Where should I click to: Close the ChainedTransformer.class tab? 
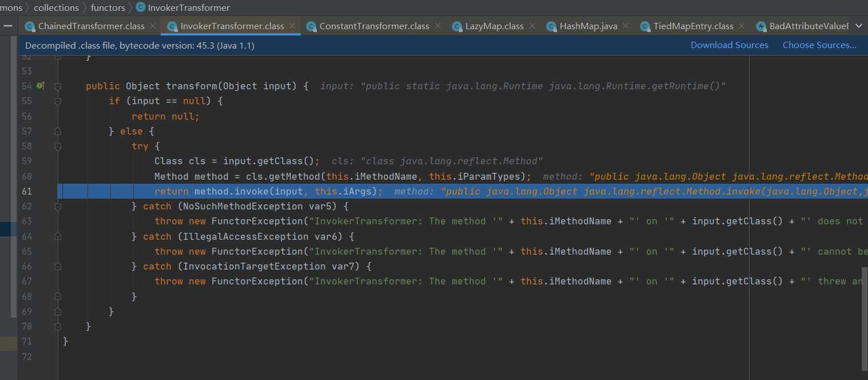tap(152, 26)
